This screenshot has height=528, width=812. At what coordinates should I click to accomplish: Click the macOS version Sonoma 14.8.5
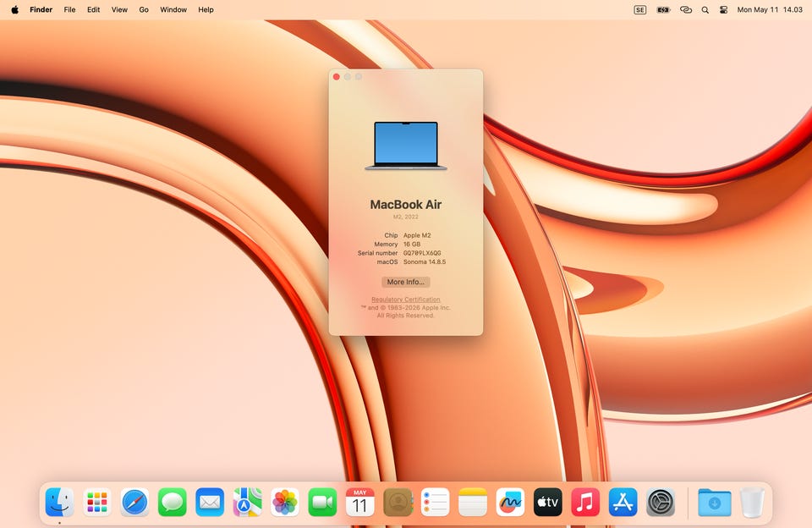click(x=424, y=261)
